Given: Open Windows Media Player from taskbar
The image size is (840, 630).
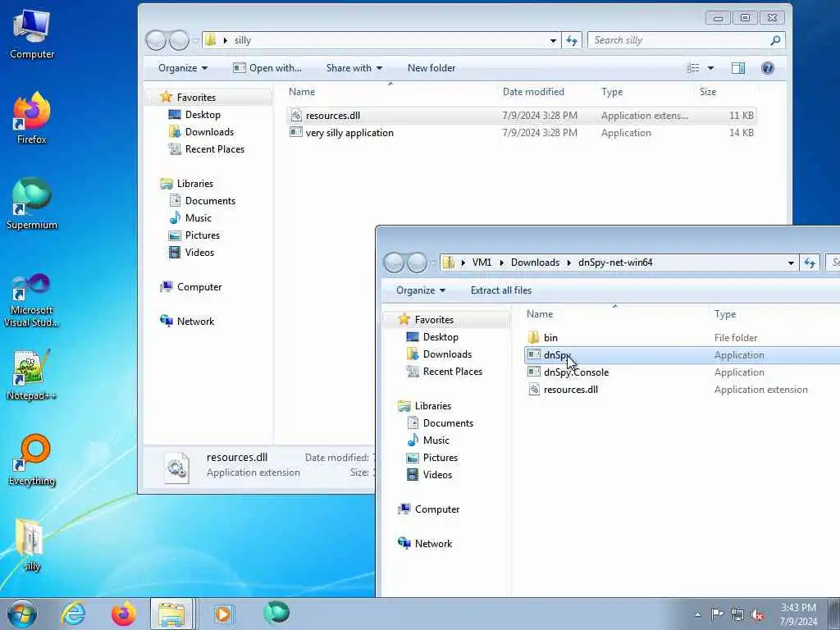Looking at the screenshot, I should click(x=223, y=614).
